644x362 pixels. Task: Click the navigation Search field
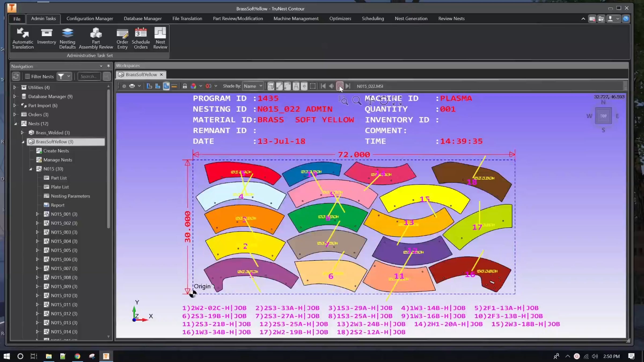pos(89,76)
